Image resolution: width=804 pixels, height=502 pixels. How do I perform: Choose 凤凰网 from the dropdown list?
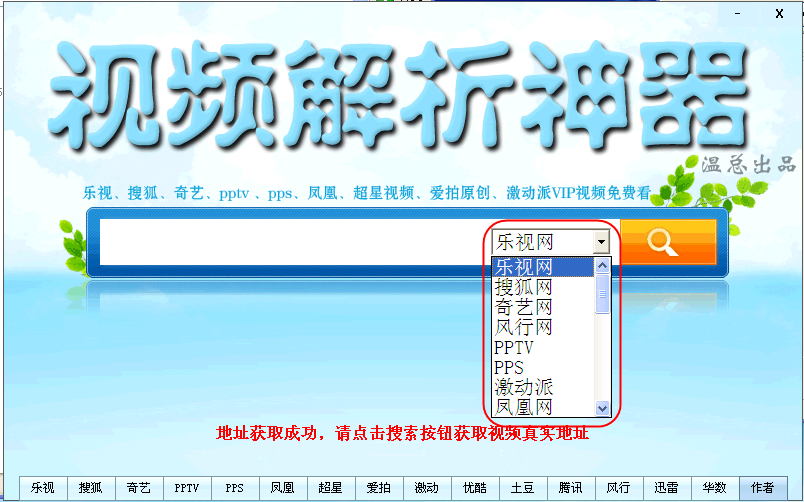[543, 407]
